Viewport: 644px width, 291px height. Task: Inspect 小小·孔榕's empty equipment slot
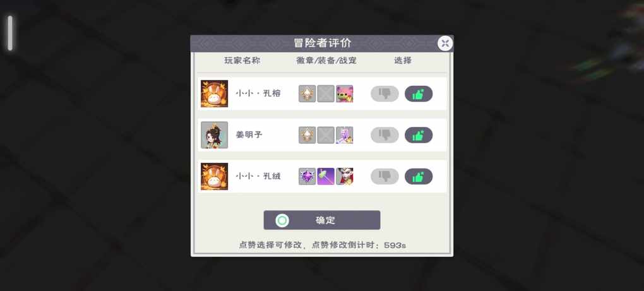coord(326,94)
